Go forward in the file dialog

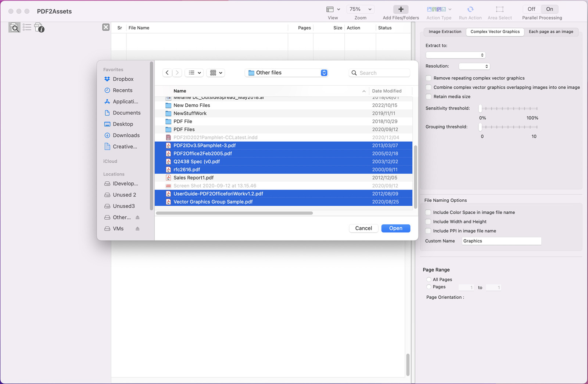pos(177,73)
